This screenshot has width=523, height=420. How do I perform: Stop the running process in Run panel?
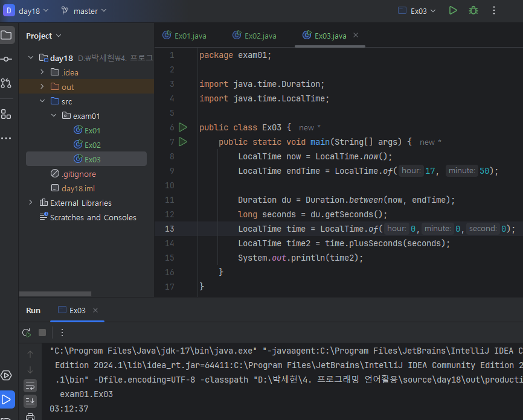coord(42,332)
